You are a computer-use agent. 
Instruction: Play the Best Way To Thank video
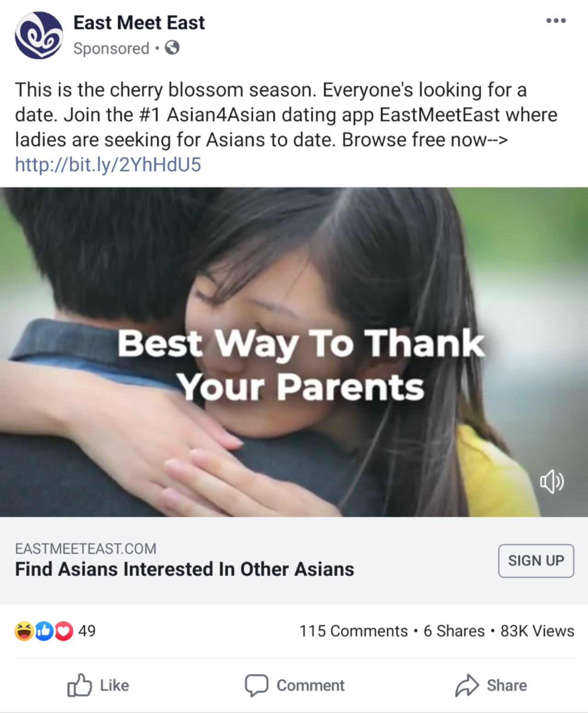tap(294, 352)
